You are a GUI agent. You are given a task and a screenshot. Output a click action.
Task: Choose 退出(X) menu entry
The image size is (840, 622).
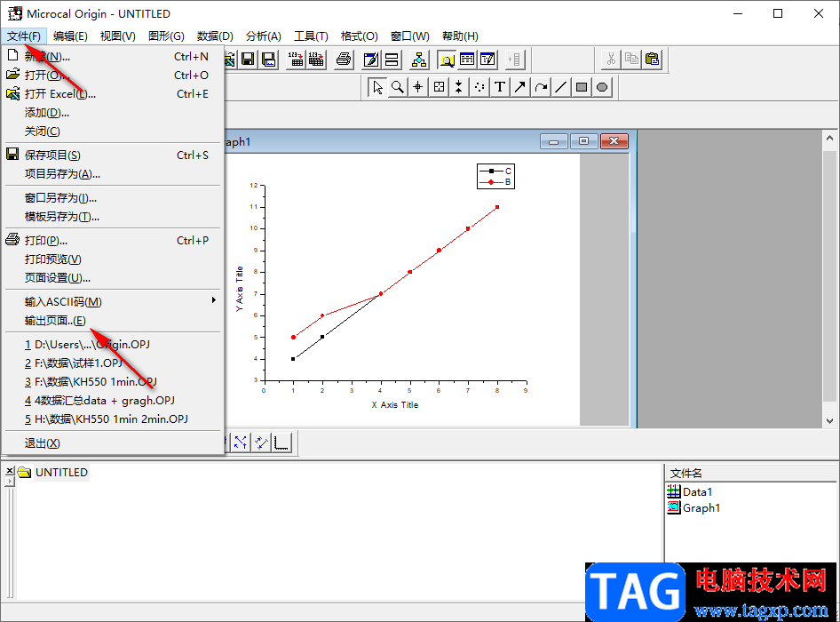click(x=113, y=443)
